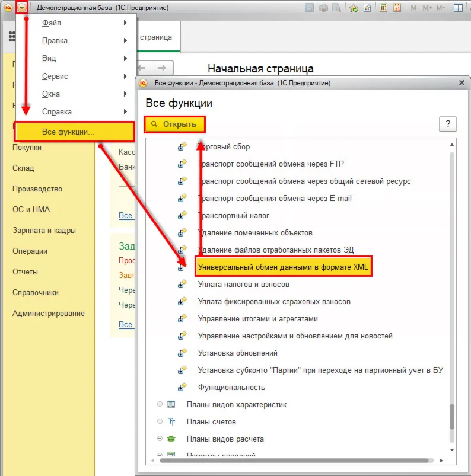This screenshot has width=471, height=476.
Task: Open Зарплата и кадры section in sidebar
Action: click(44, 231)
